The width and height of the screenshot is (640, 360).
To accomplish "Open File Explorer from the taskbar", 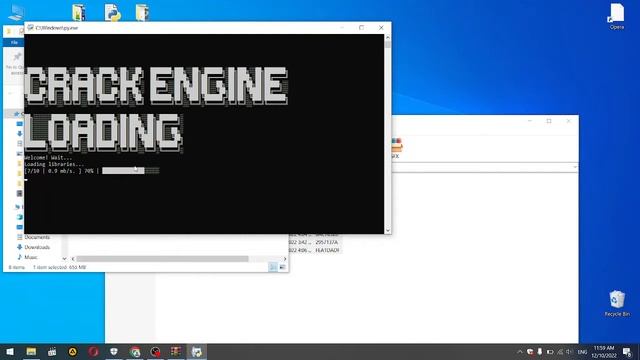I will click(x=31, y=352).
